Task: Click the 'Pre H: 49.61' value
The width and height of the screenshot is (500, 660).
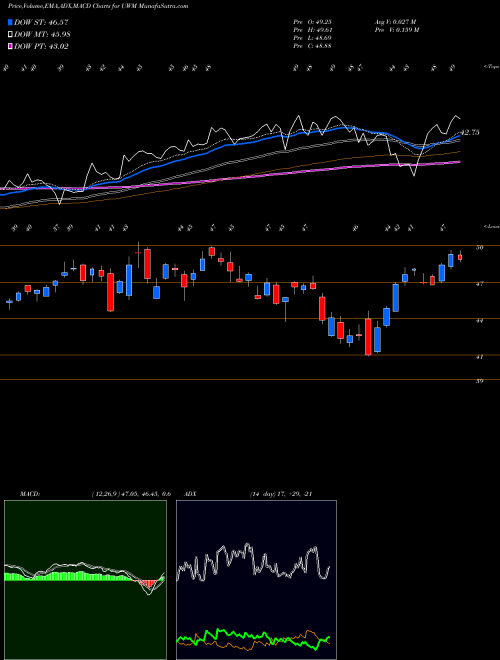Action: coord(313,30)
